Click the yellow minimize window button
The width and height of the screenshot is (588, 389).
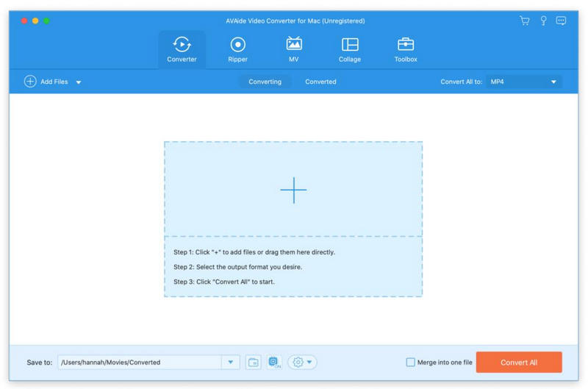coord(35,21)
